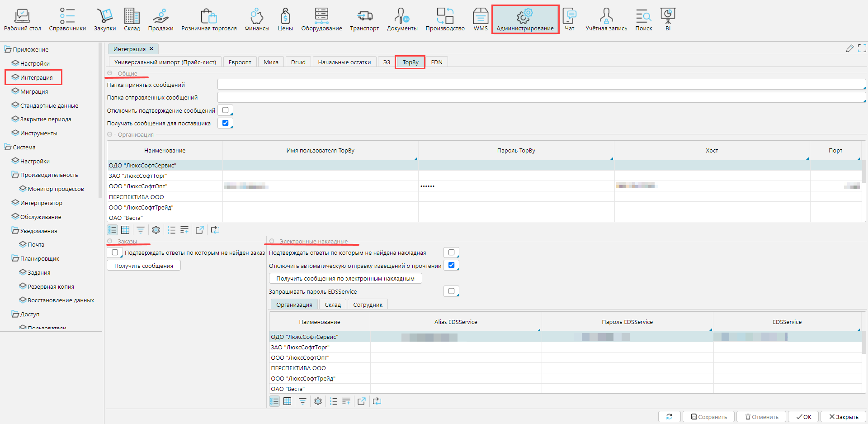
Task: Open the Finance (Финансы) piggy bank icon
Action: [x=257, y=19]
